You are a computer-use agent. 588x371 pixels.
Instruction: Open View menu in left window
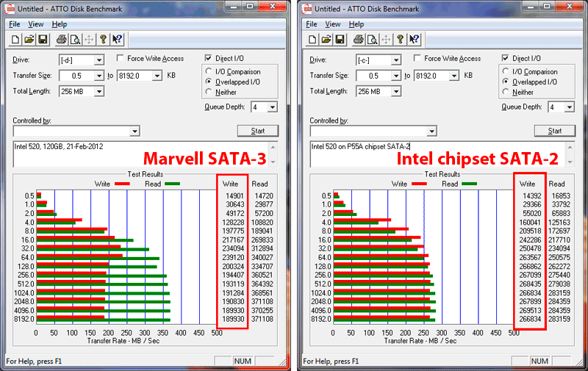35,24
